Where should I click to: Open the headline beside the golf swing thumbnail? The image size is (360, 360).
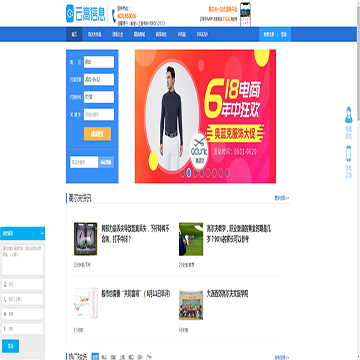[136, 234]
